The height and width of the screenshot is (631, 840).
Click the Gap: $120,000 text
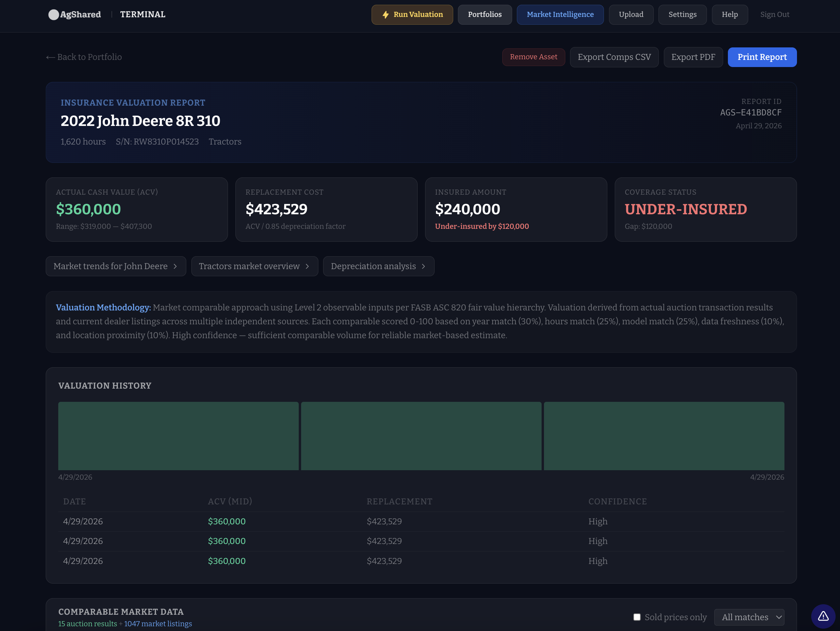point(648,226)
